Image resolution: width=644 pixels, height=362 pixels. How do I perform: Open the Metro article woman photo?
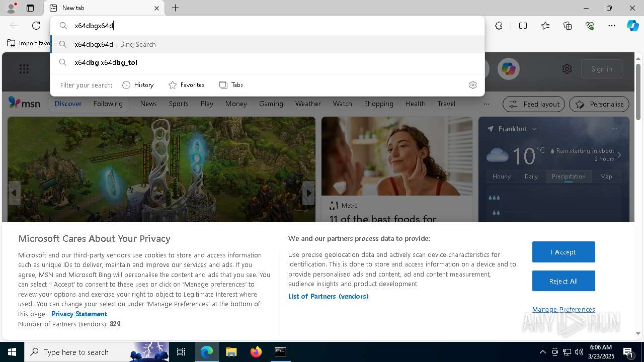(x=397, y=156)
